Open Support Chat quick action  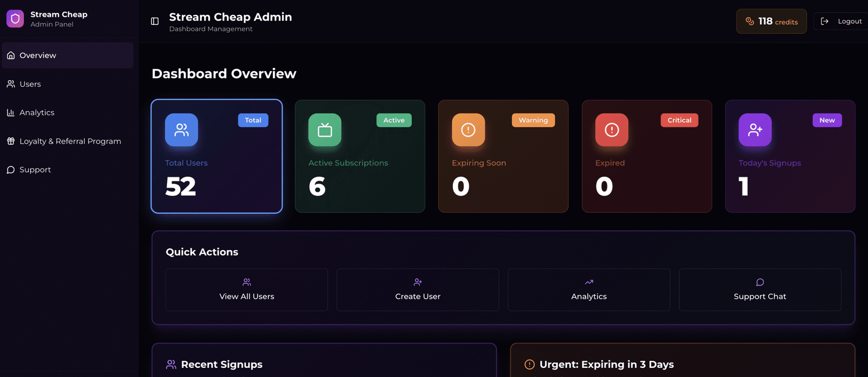click(760, 290)
